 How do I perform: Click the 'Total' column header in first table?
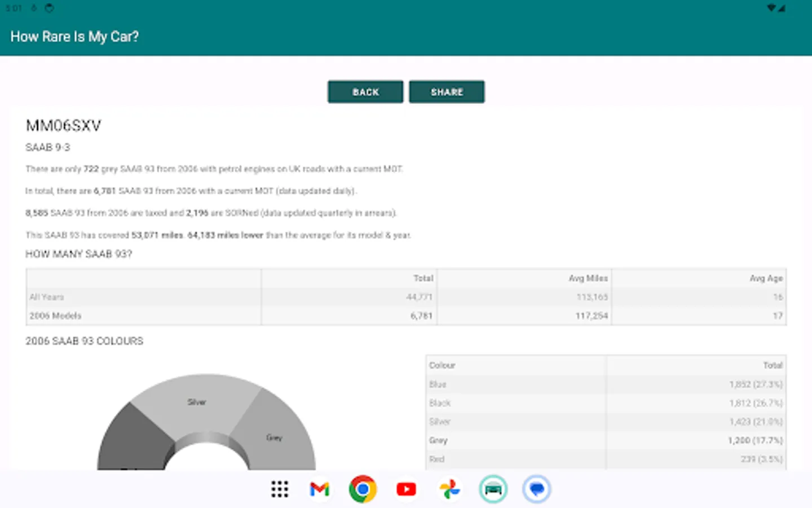(423, 278)
